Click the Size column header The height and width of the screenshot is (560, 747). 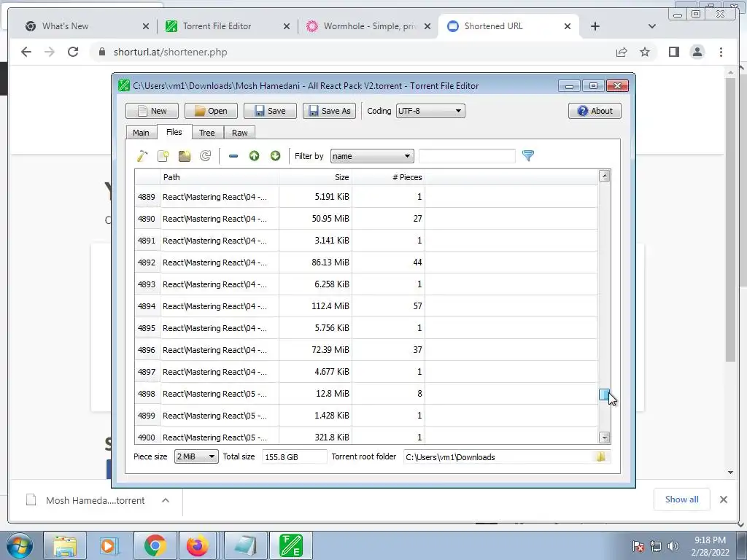pos(315,177)
